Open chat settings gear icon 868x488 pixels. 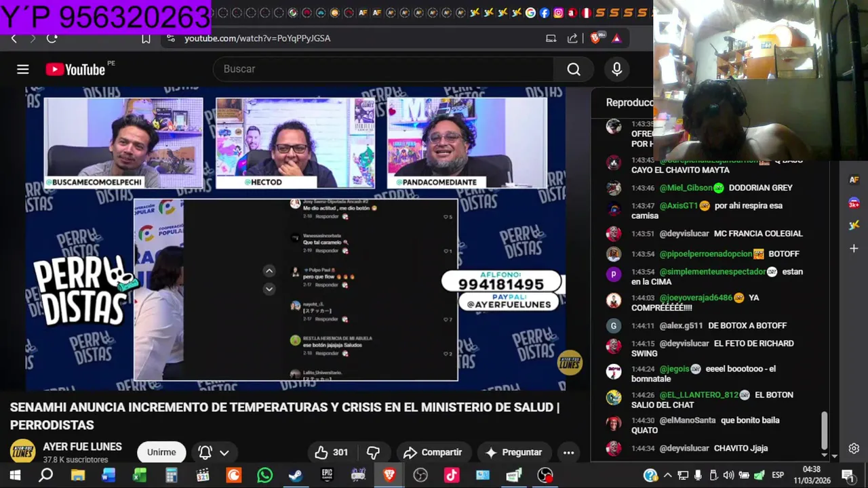(x=854, y=449)
